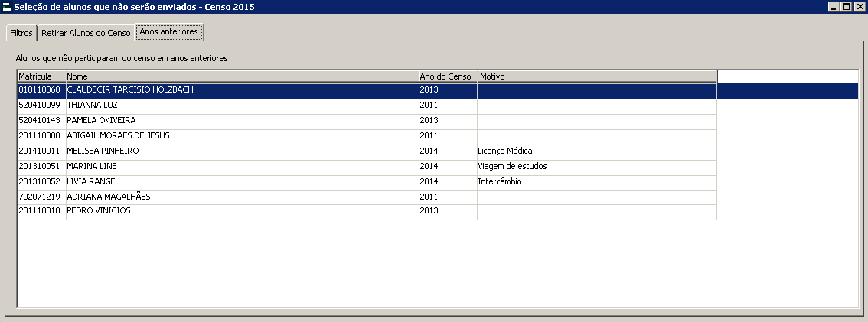The image size is (868, 322).
Task: Select the Anos anteriores tab
Action: click(x=168, y=32)
